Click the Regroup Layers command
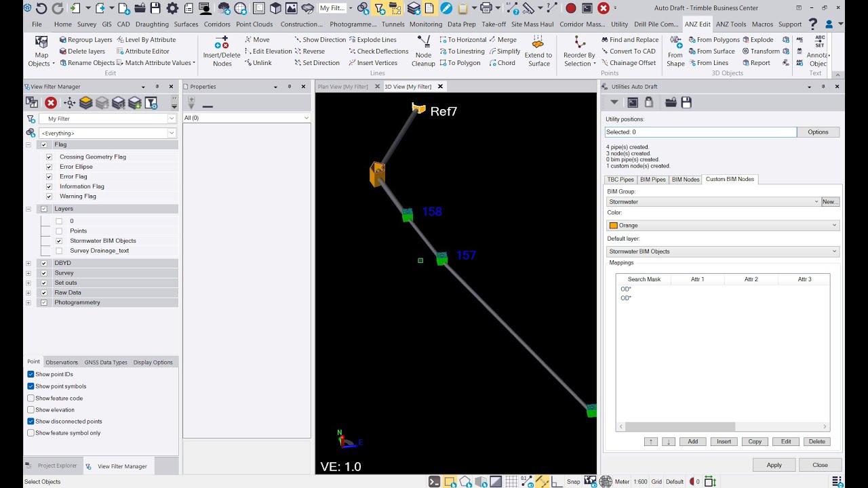 point(85,39)
